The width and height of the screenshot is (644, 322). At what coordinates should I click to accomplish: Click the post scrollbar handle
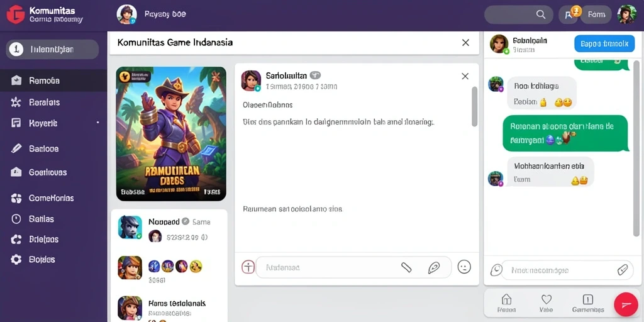click(x=474, y=106)
